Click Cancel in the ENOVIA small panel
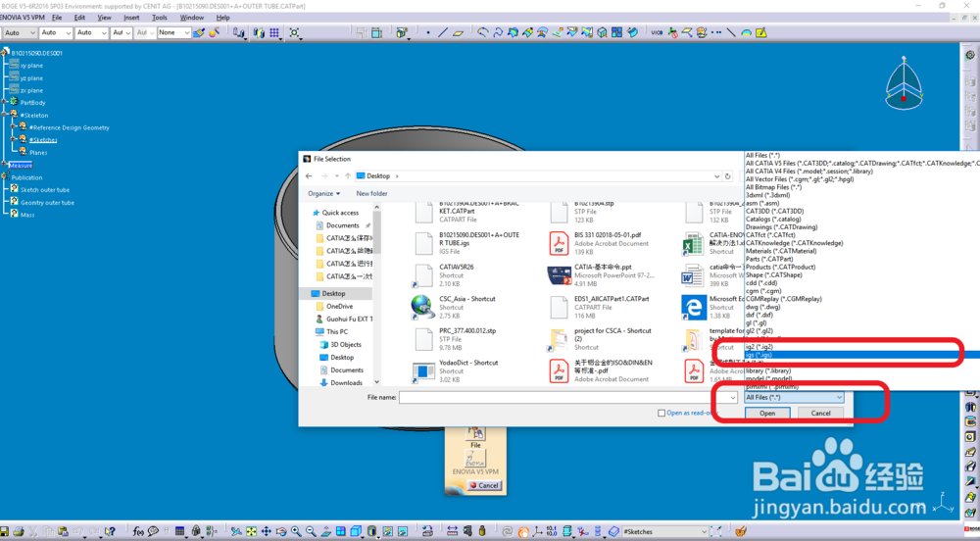 [484, 485]
